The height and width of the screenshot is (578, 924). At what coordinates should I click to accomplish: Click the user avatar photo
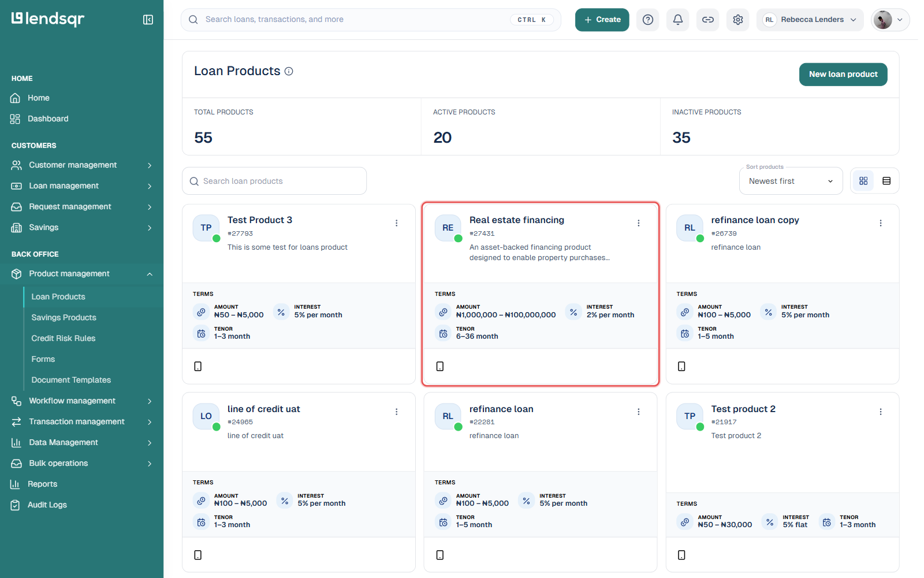point(882,20)
